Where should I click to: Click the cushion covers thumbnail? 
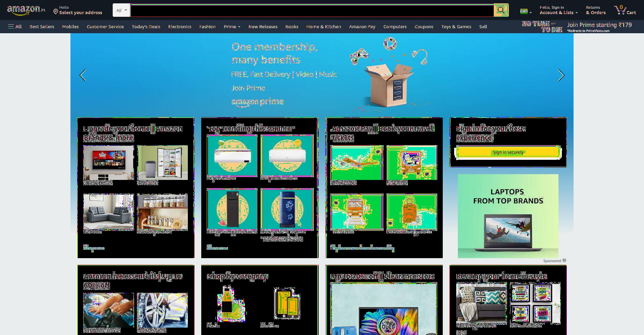pos(481,303)
